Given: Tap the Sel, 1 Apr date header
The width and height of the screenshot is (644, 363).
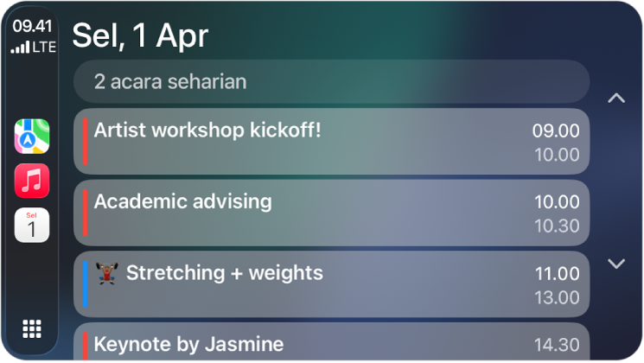Looking at the screenshot, I should pyautogui.click(x=140, y=35).
